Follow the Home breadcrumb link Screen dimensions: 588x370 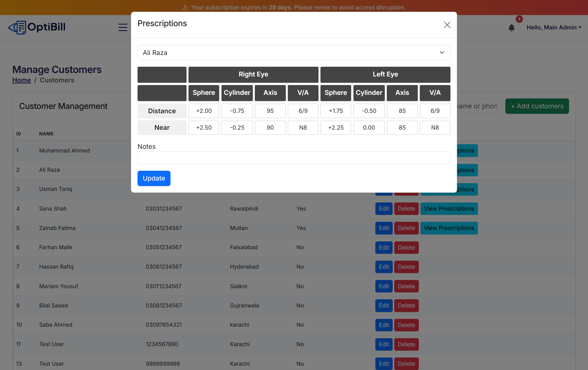(21, 80)
